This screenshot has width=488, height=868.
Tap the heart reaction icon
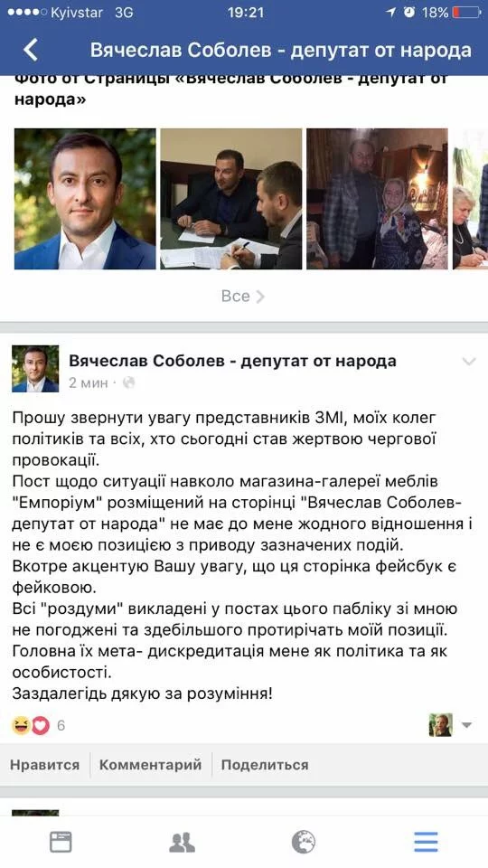(41, 725)
